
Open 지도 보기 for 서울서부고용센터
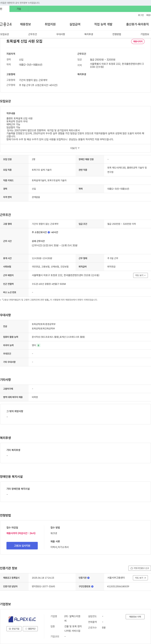point(140,578)
